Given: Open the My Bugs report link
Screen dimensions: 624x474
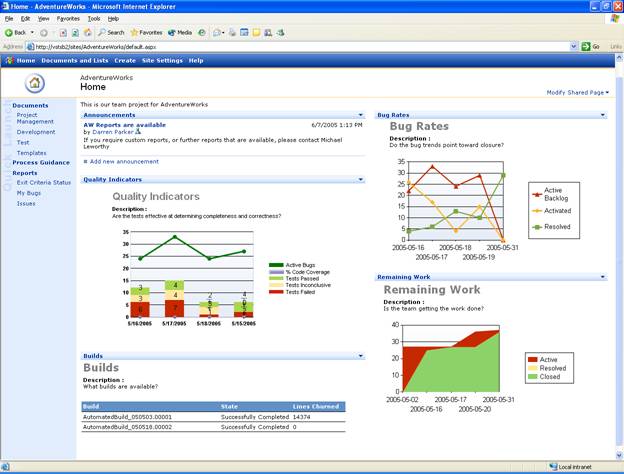Looking at the screenshot, I should [29, 193].
